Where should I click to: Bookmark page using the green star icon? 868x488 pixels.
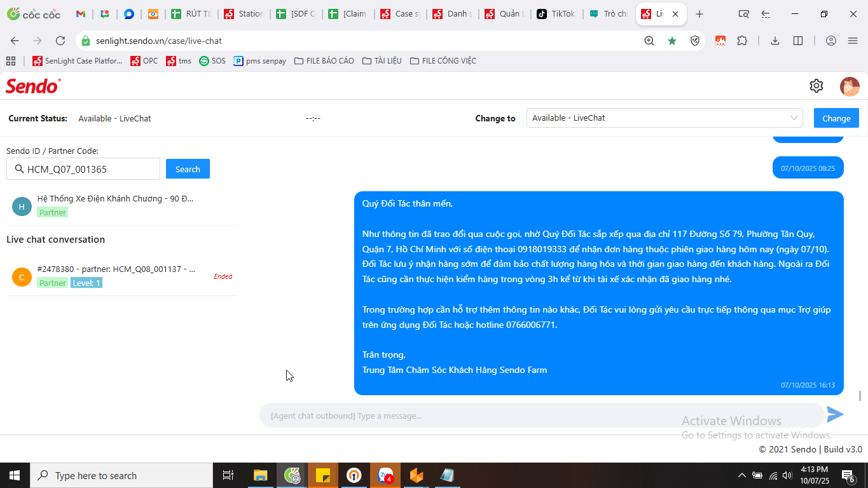[672, 41]
